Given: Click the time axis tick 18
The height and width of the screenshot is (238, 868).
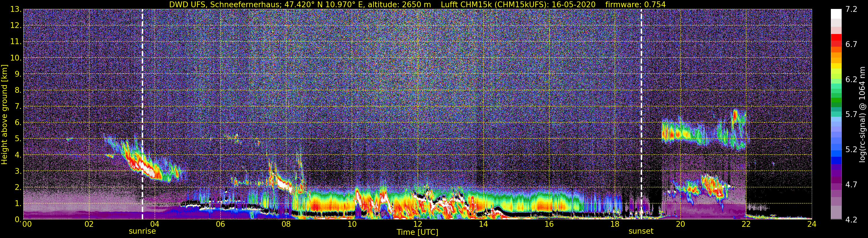Looking at the screenshot, I should click(x=614, y=224).
